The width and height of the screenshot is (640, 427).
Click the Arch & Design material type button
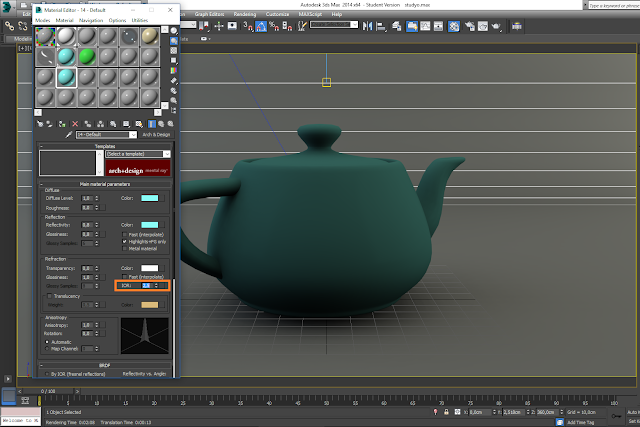157,134
